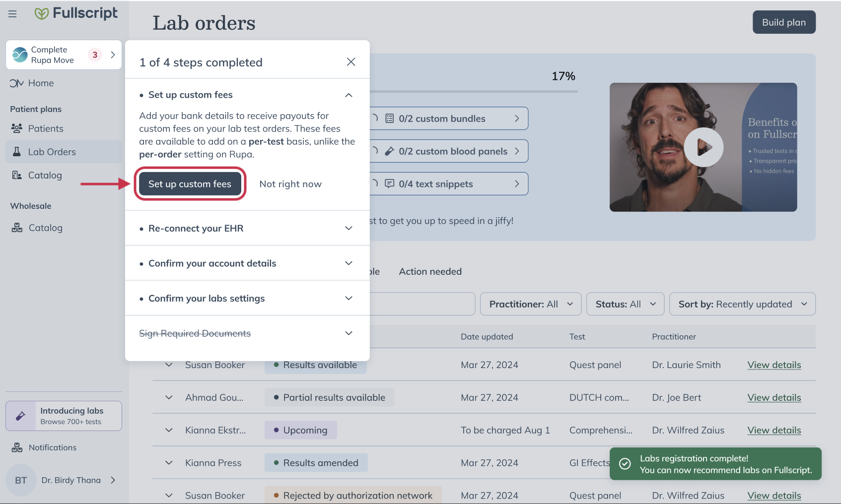The height and width of the screenshot is (504, 841).
Task: Click the Build plan button
Action: point(783,22)
